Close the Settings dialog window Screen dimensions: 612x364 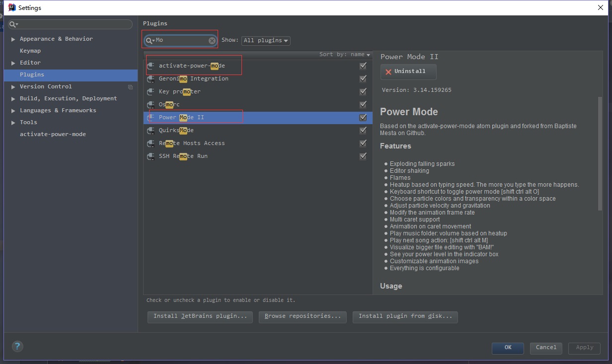tap(601, 7)
